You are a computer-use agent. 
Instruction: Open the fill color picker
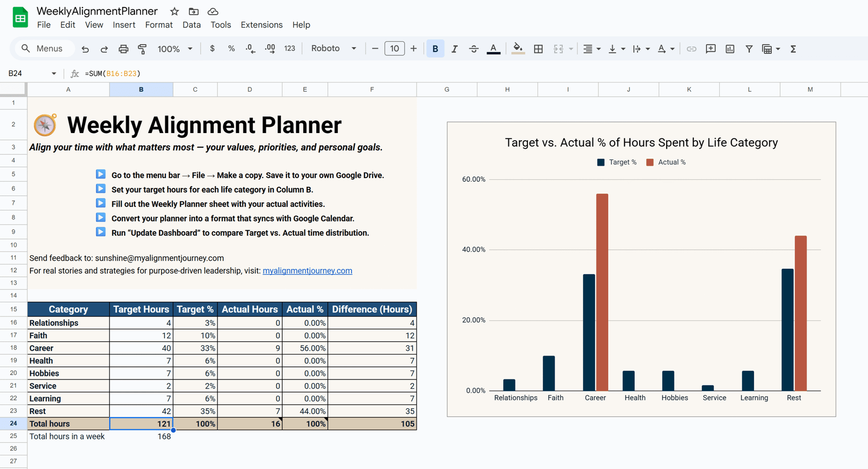point(518,49)
